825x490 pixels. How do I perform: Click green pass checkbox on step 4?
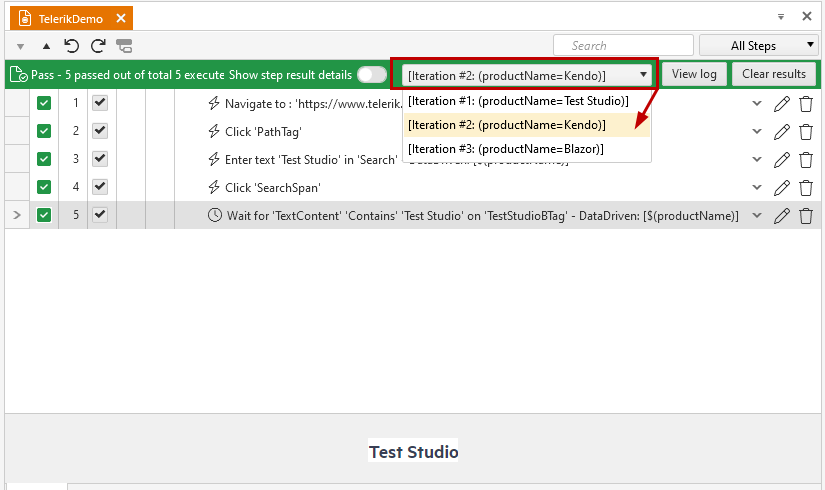coord(44,187)
